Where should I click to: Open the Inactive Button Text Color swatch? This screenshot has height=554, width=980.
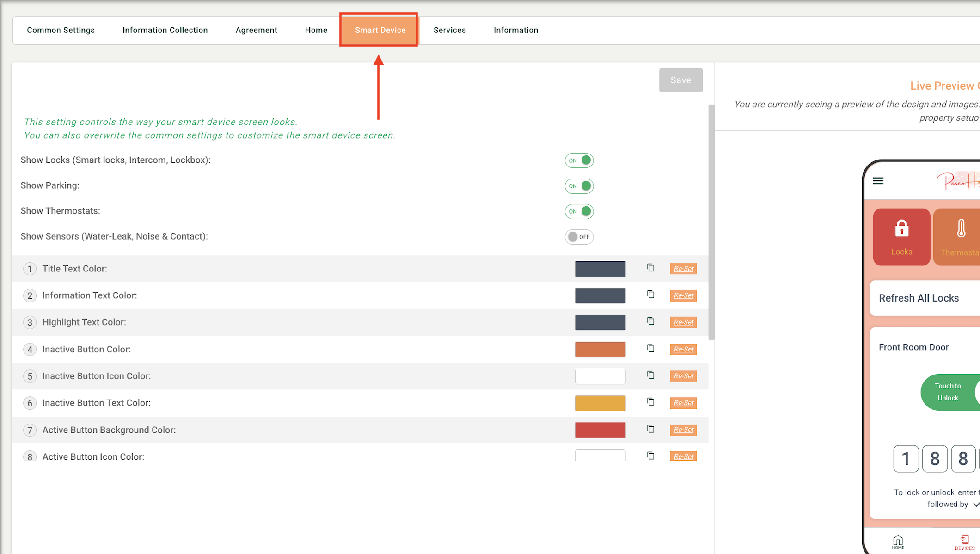point(600,403)
